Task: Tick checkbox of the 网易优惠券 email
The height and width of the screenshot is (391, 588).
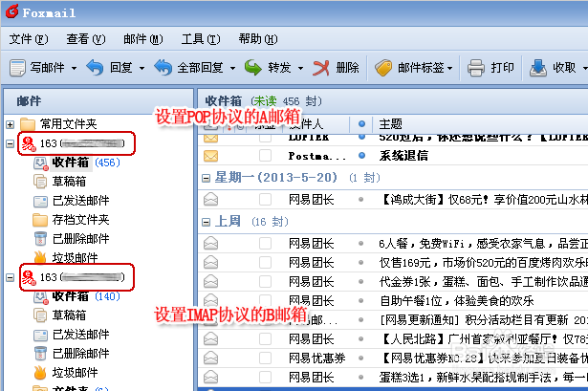Action: point(265,358)
